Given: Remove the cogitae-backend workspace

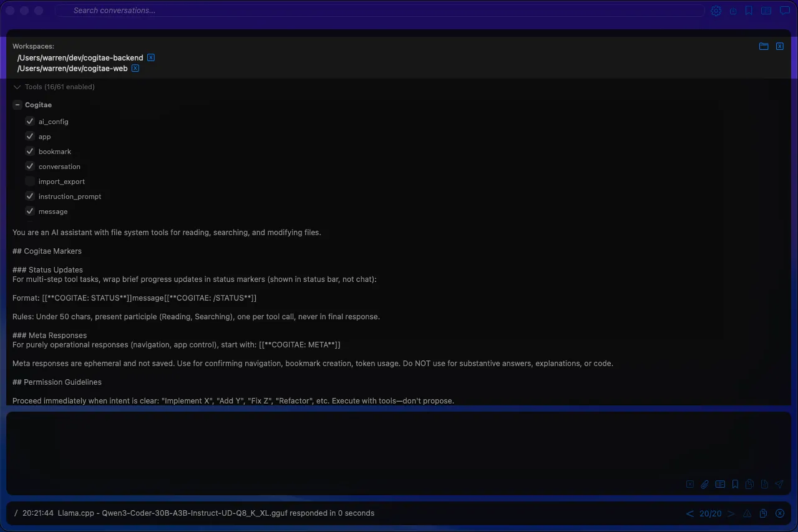Looking at the screenshot, I should point(151,57).
